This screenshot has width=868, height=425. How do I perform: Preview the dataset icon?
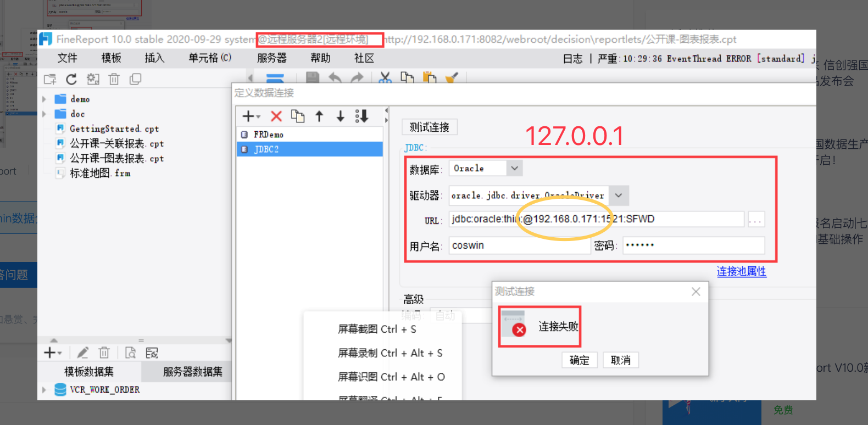point(130,353)
